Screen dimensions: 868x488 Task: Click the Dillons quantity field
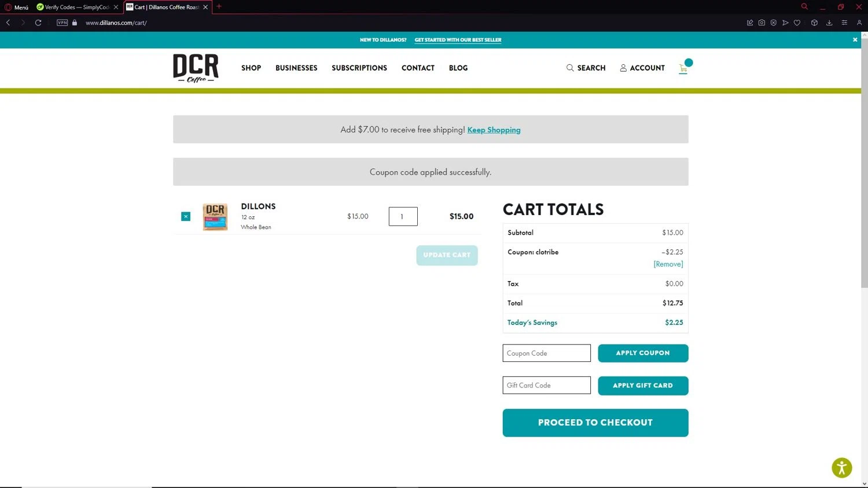point(403,216)
